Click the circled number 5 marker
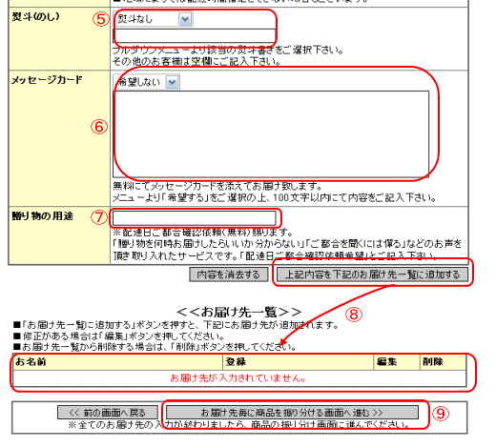 (x=101, y=19)
